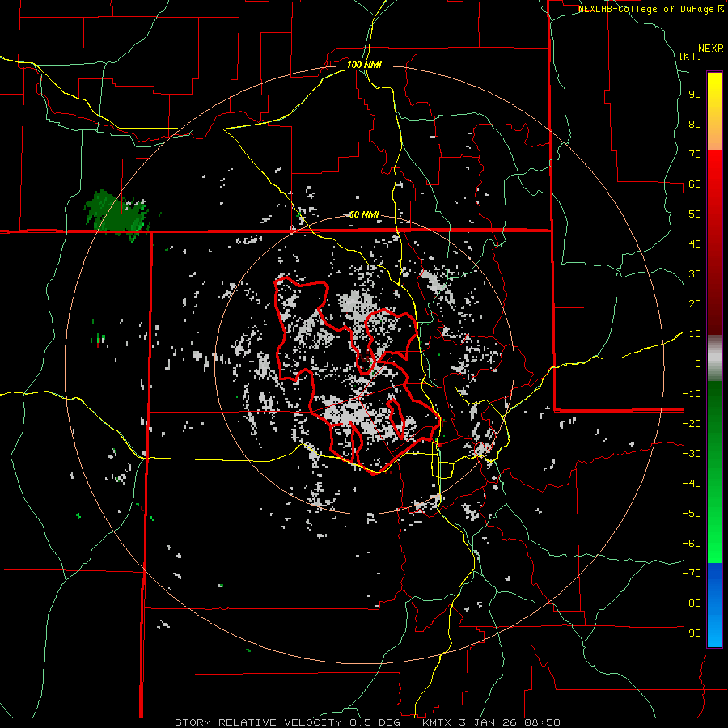
Task: Click the "[KT]" units label
Action: tap(690, 56)
